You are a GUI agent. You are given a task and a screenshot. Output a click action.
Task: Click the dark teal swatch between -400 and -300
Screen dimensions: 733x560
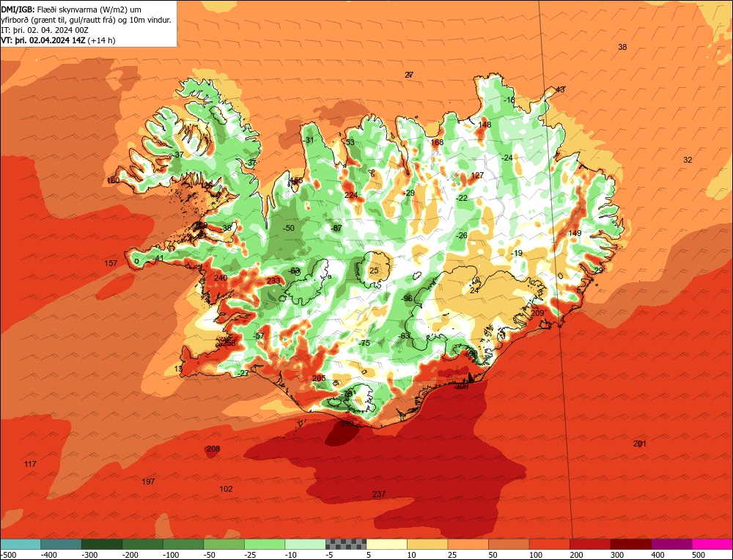click(x=61, y=544)
